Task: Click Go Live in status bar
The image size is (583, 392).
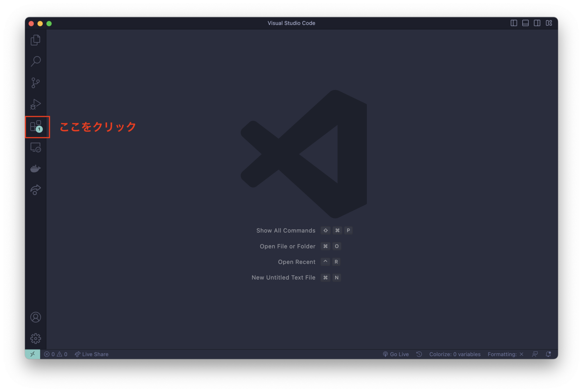Action: [x=396, y=354]
